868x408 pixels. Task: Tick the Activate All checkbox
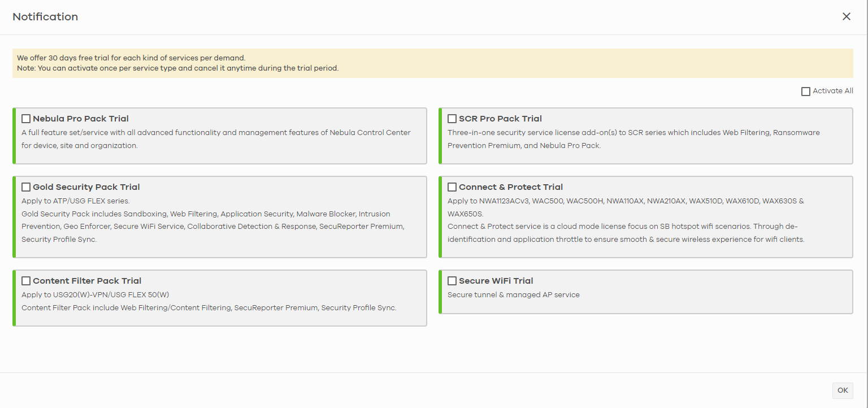[x=806, y=92]
